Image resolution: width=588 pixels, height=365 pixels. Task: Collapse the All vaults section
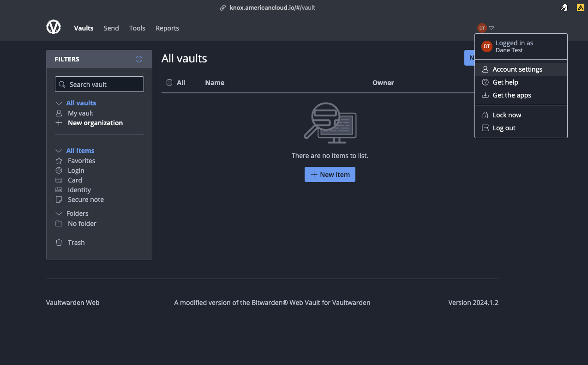[x=59, y=103]
